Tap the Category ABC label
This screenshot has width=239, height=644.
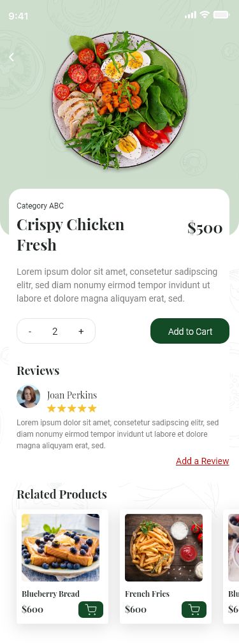click(40, 206)
